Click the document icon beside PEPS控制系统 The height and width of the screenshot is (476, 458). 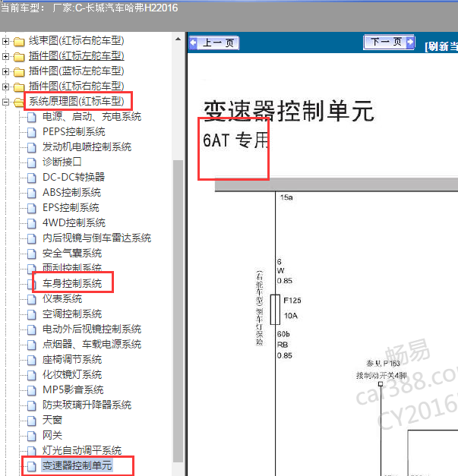[x=32, y=132]
